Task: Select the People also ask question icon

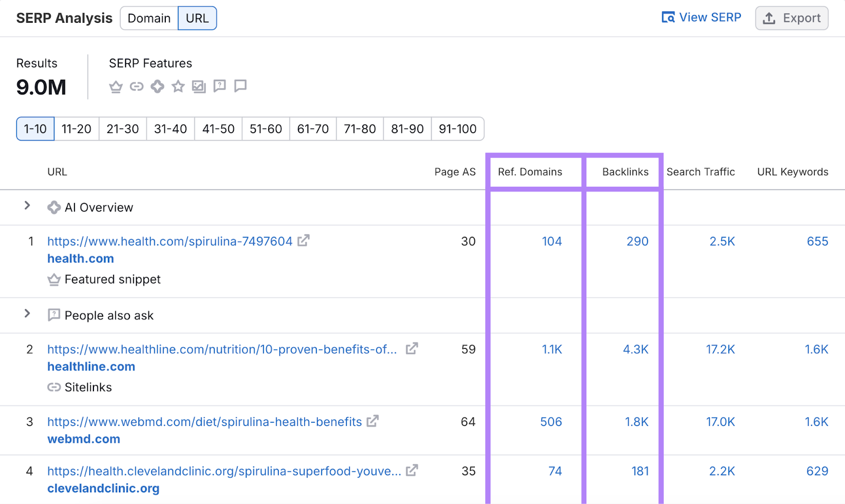Action: click(219, 86)
